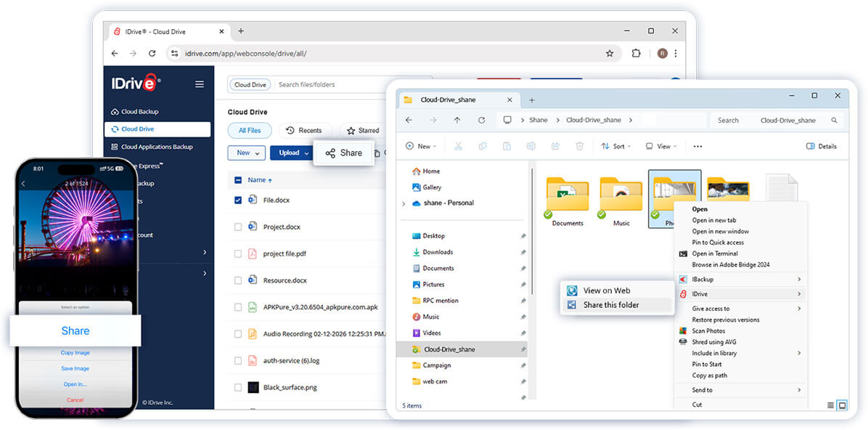The height and width of the screenshot is (430, 868).
Task: Check the APKPure apk file checkbox
Action: 238,307
